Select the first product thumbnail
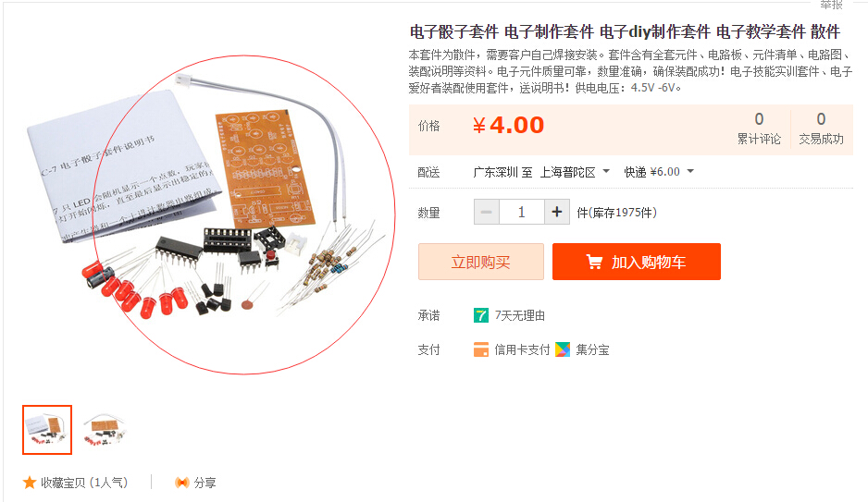 pos(47,430)
